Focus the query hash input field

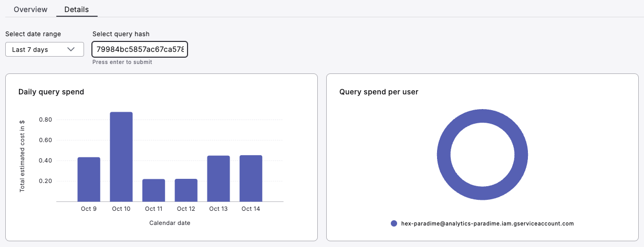[140, 49]
